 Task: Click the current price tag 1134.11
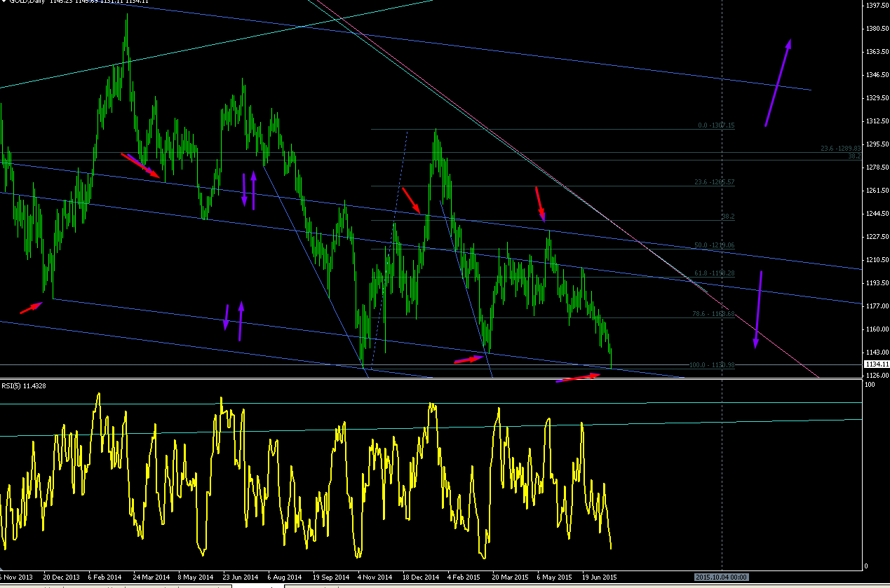click(877, 364)
